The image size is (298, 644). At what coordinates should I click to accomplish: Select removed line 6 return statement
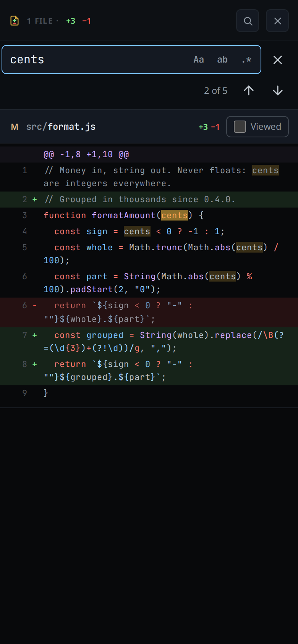(x=149, y=312)
